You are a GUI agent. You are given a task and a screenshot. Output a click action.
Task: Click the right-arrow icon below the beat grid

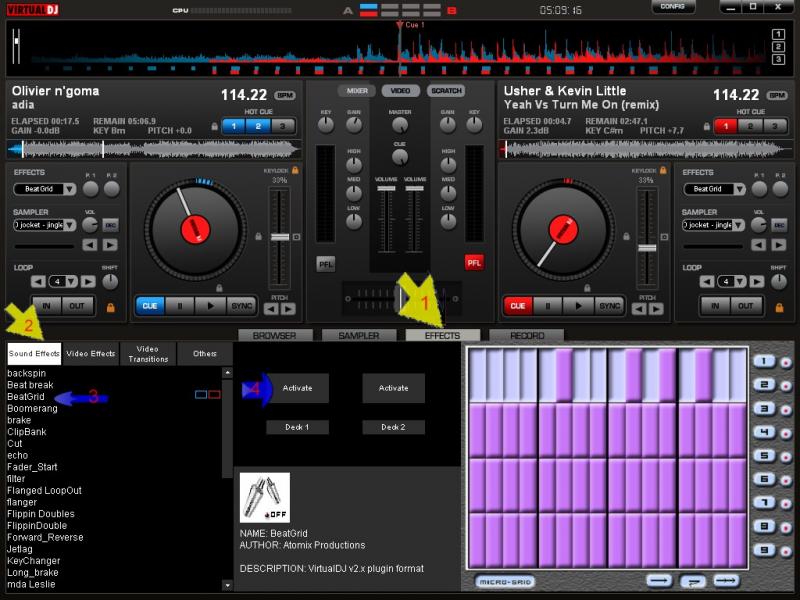(x=658, y=580)
